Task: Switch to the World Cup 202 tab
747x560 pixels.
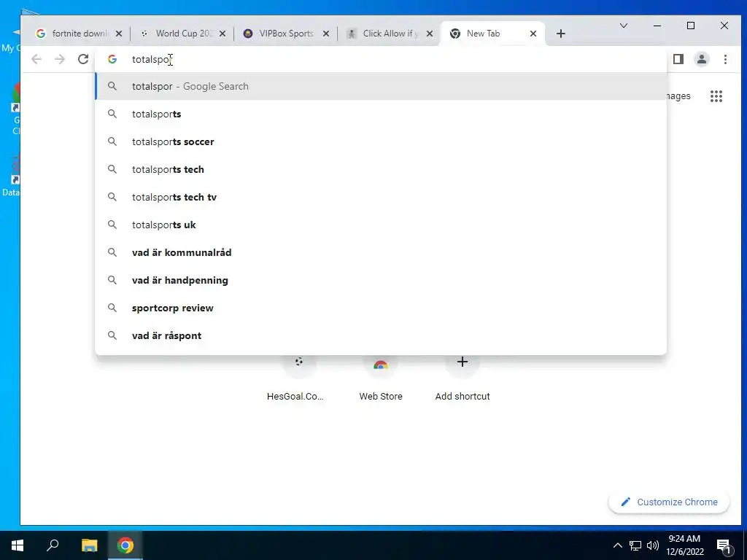Action: (x=181, y=34)
